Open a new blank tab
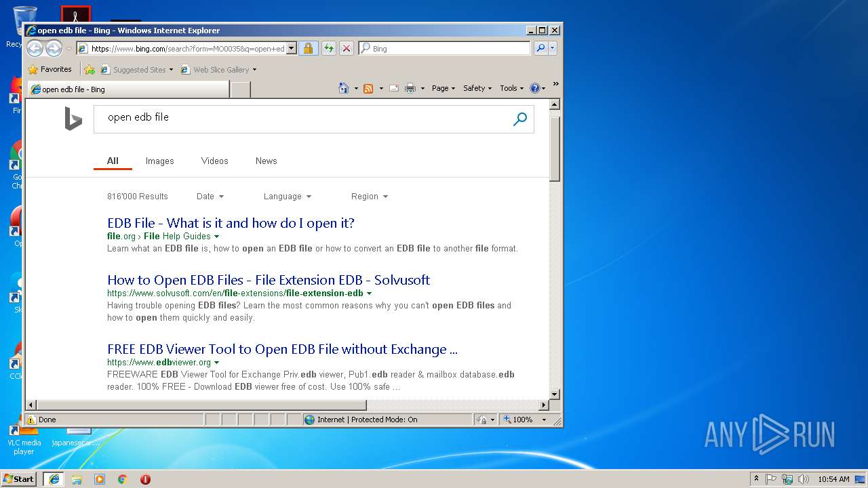 (240, 89)
